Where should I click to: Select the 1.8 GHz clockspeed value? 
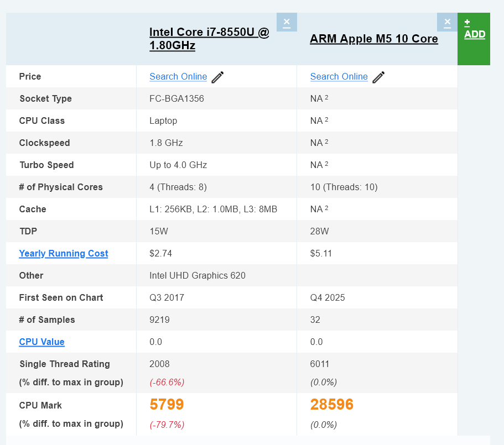[x=166, y=143]
